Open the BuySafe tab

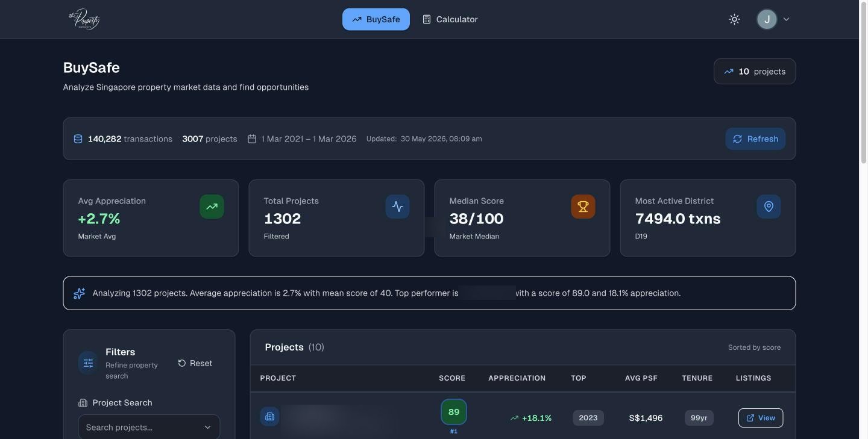point(376,19)
